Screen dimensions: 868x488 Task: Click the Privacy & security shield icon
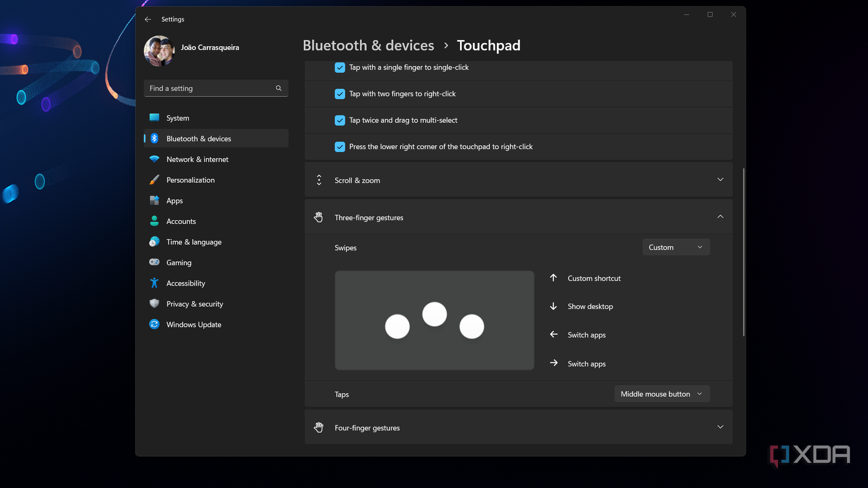pyautogui.click(x=155, y=304)
